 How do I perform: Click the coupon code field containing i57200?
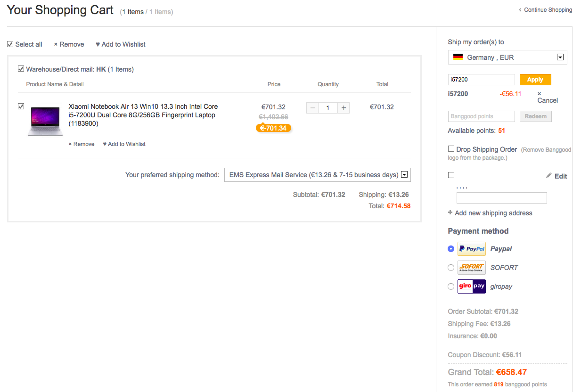pos(482,80)
